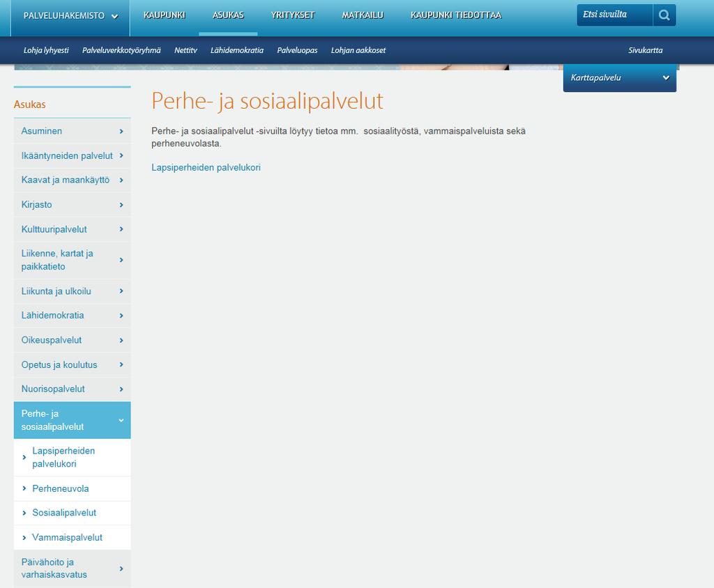Go to the Nettitv link
The width and height of the screenshot is (714, 588).
(185, 51)
